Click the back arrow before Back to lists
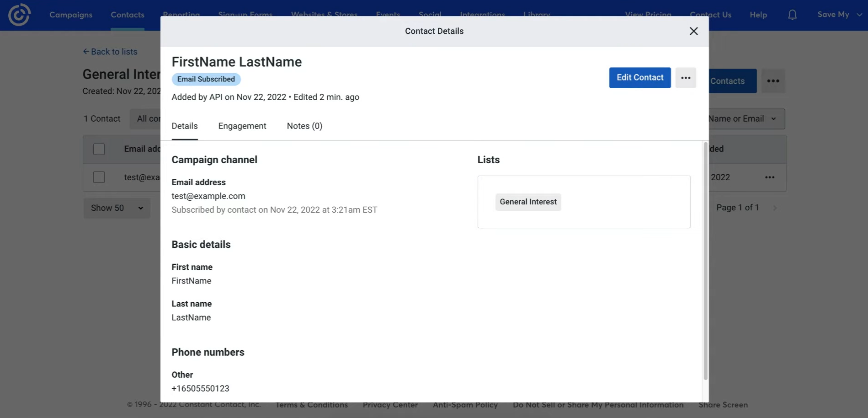 [86, 51]
